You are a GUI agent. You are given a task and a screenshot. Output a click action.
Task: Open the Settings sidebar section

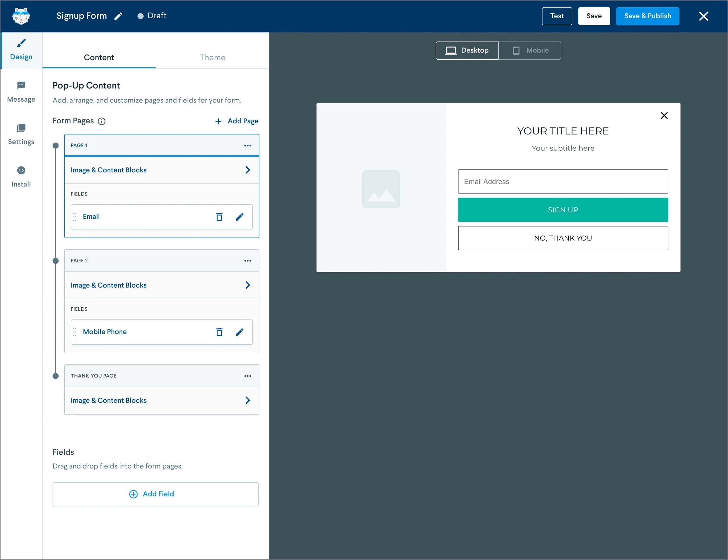click(x=21, y=134)
